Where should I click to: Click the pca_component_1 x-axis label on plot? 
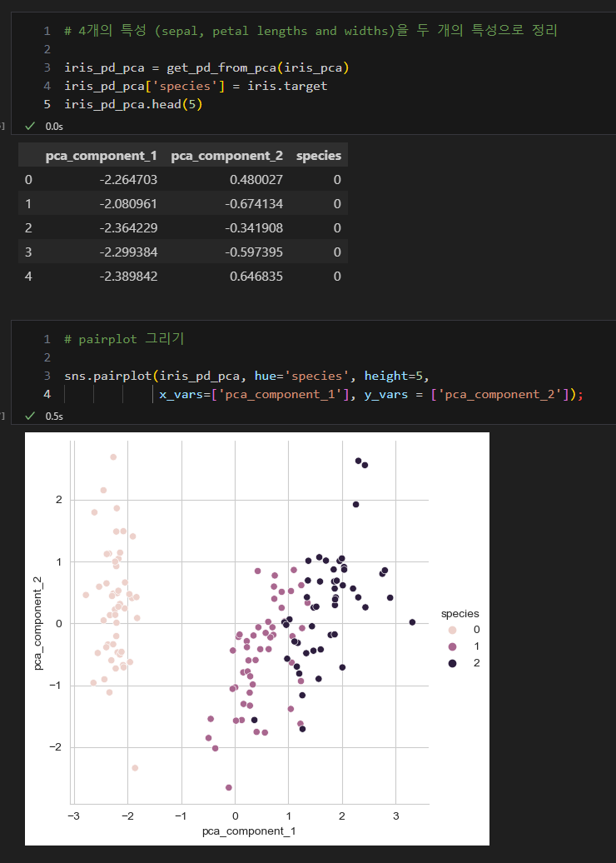249,831
